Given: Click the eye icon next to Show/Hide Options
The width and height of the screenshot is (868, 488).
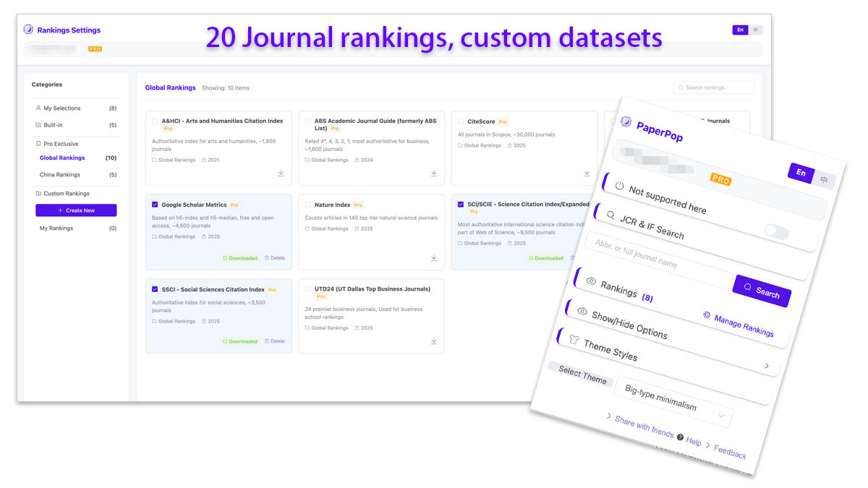Looking at the screenshot, I should pos(582,312).
